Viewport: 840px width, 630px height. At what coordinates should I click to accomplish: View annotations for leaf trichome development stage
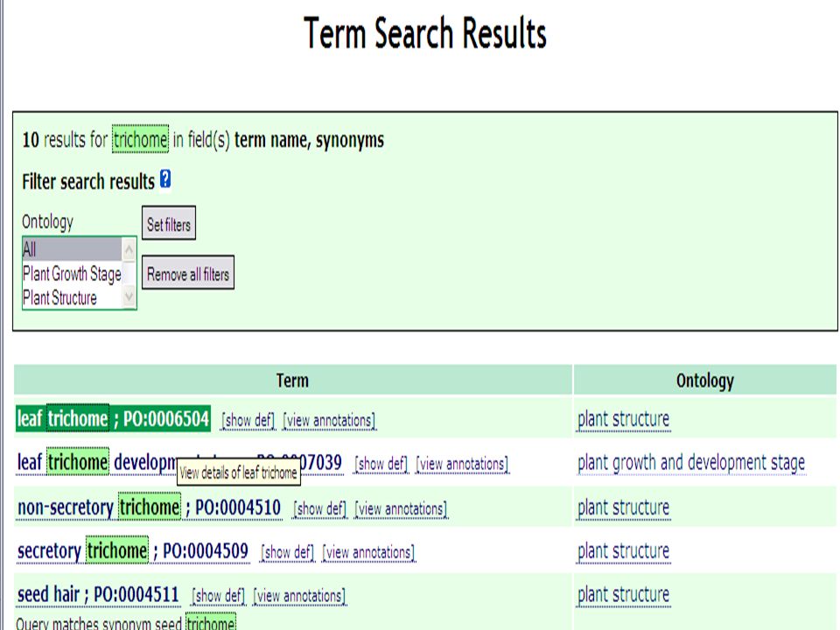point(462,464)
